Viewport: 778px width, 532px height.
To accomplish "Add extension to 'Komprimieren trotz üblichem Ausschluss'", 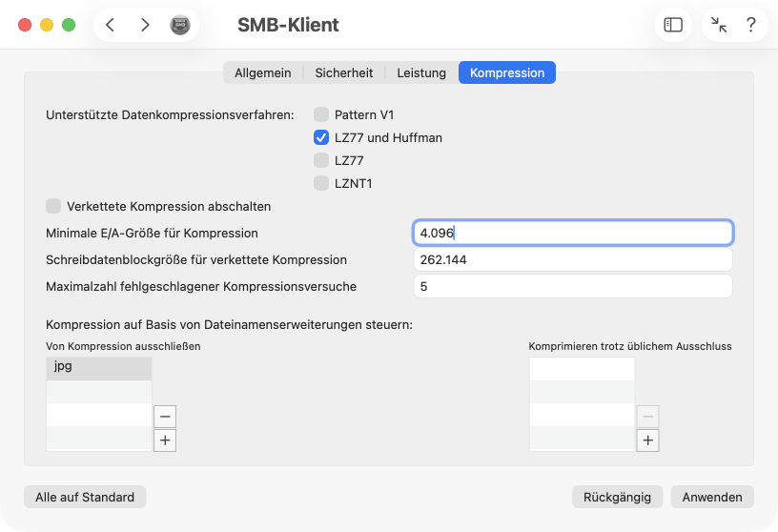I will click(648, 440).
